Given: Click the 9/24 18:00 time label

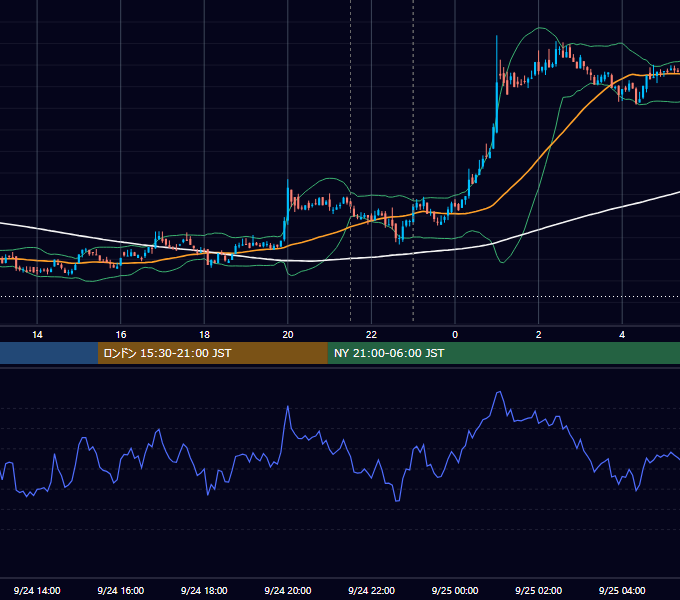Looking at the screenshot, I should 204,590.
